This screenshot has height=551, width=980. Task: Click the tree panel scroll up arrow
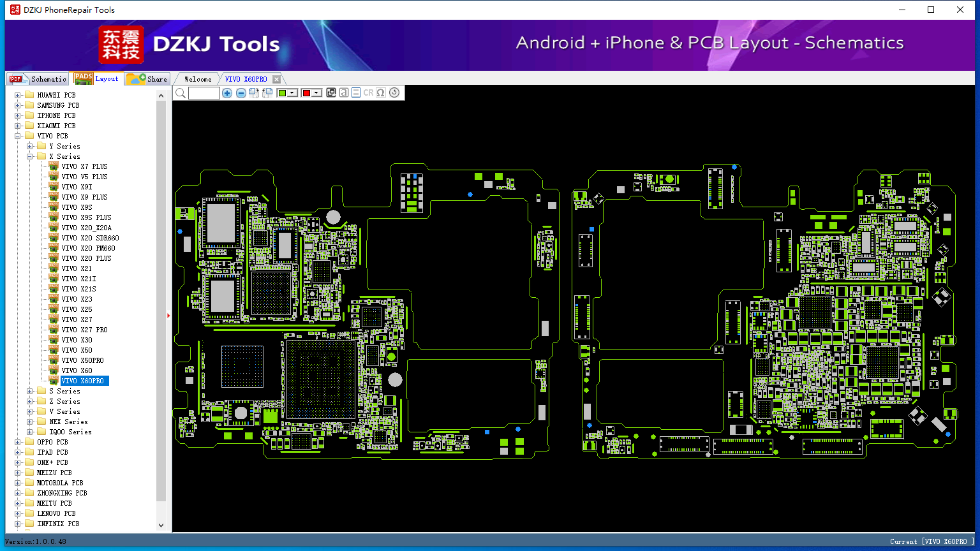[161, 96]
